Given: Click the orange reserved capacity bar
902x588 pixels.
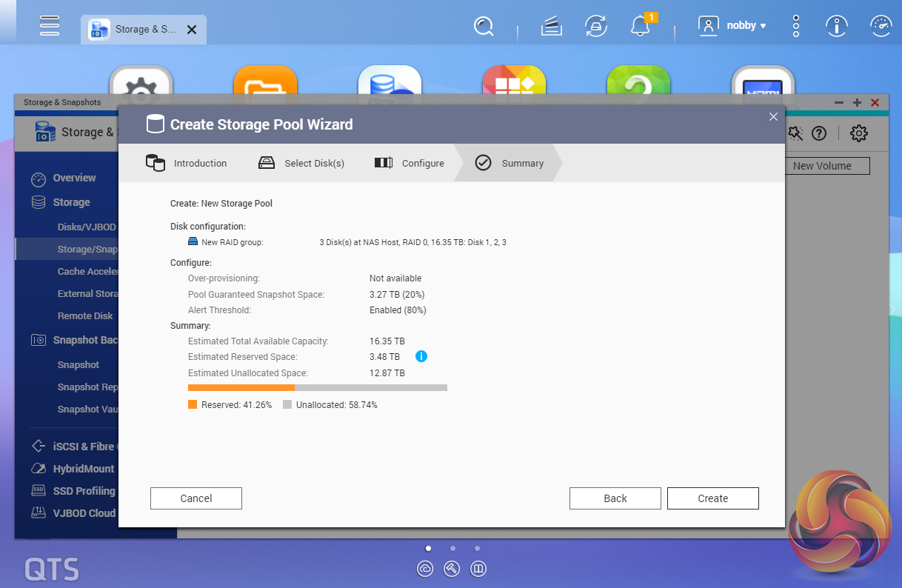Looking at the screenshot, I should (x=241, y=387).
